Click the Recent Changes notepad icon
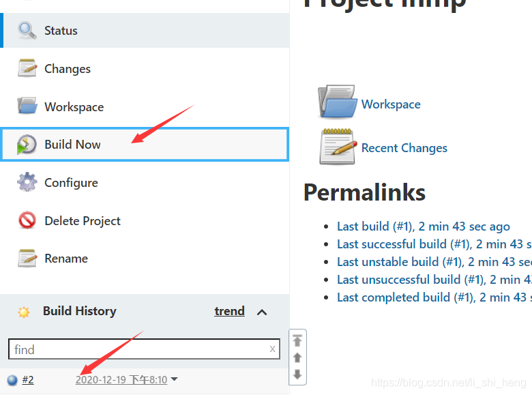The height and width of the screenshot is (395, 532). 338,147
